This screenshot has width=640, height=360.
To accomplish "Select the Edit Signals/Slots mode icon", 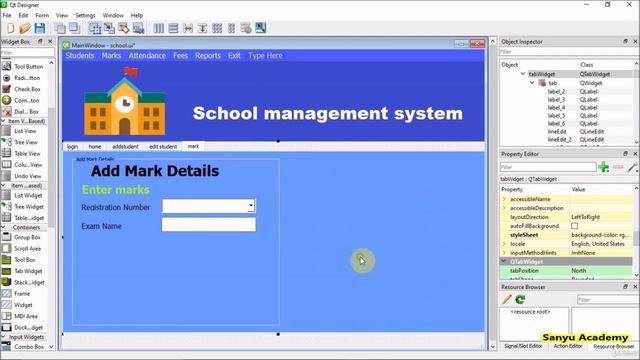I will tap(109, 28).
